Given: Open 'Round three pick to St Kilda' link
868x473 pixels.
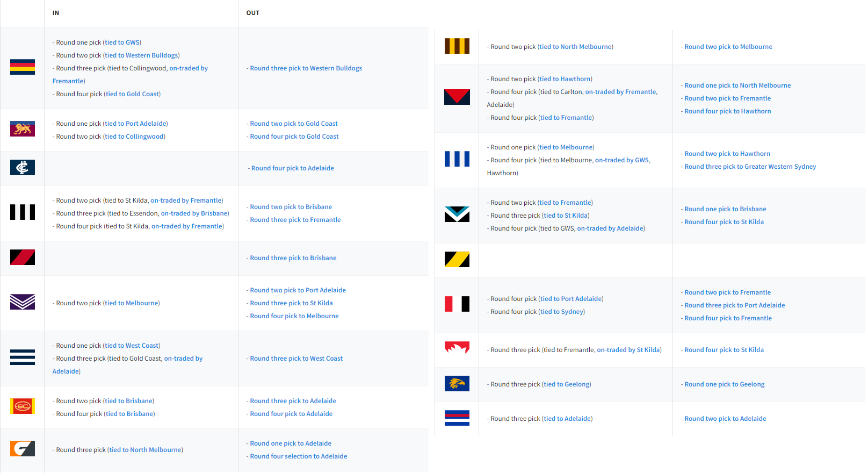Looking at the screenshot, I should [292, 303].
